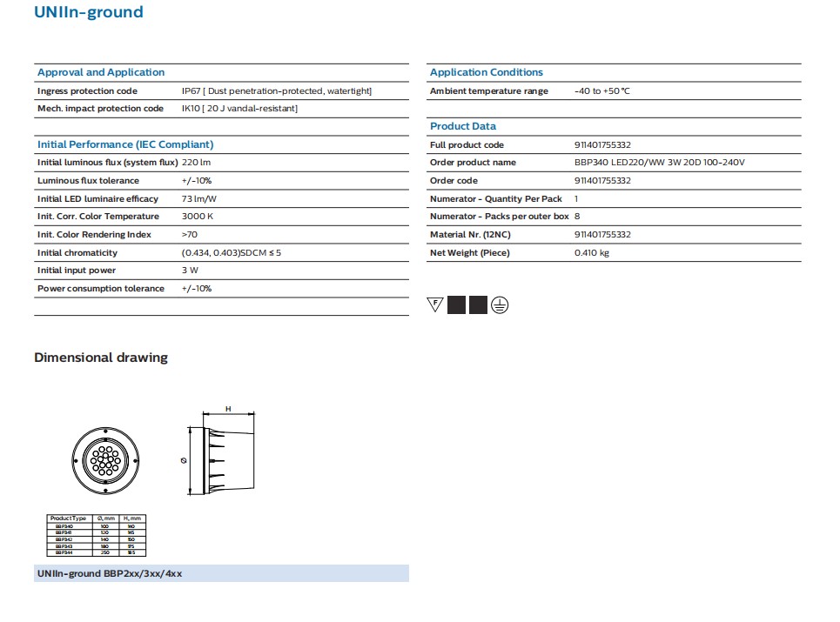The width and height of the screenshot is (840, 622).
Task: Click the '3 W' value
Action: 190,271
